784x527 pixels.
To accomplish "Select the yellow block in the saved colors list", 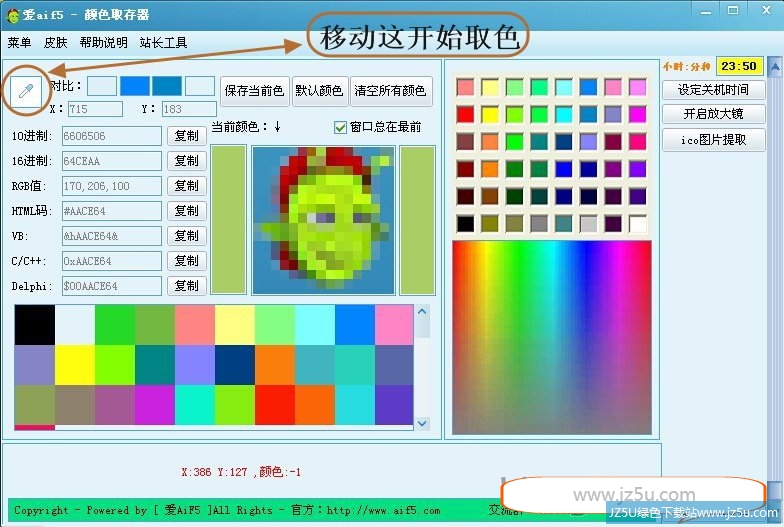I will [74, 365].
